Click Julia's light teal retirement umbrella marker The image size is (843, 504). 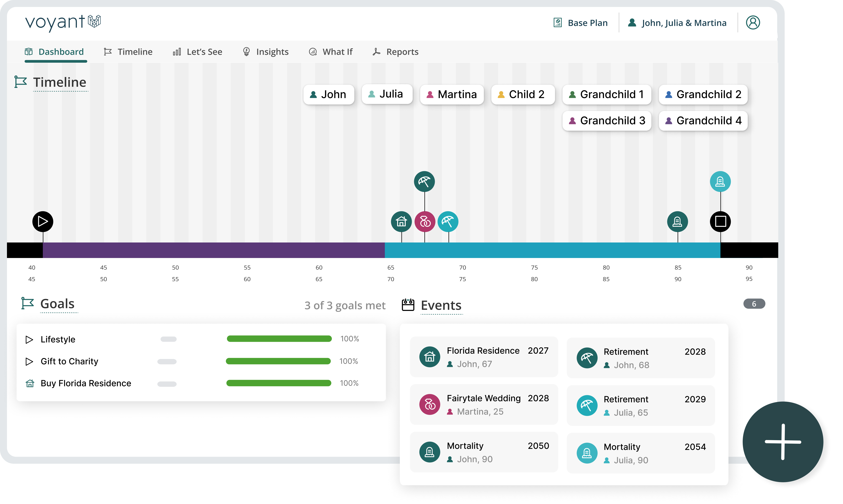click(x=448, y=221)
